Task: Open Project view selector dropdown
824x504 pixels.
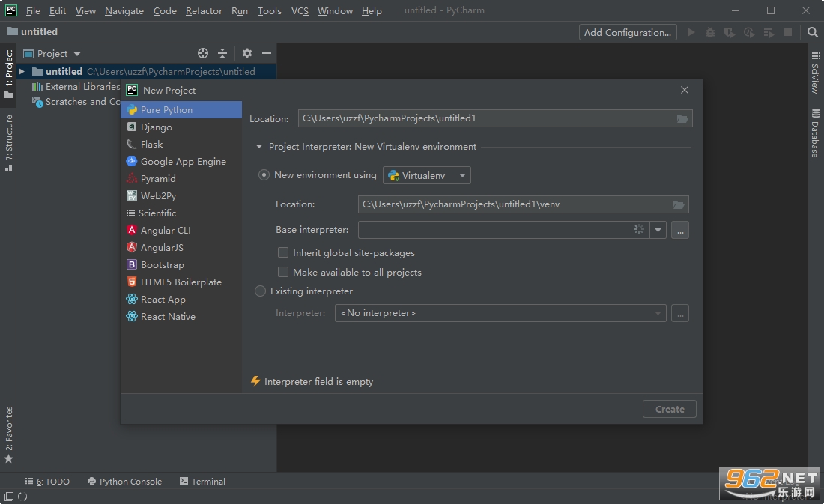Action: click(52, 54)
